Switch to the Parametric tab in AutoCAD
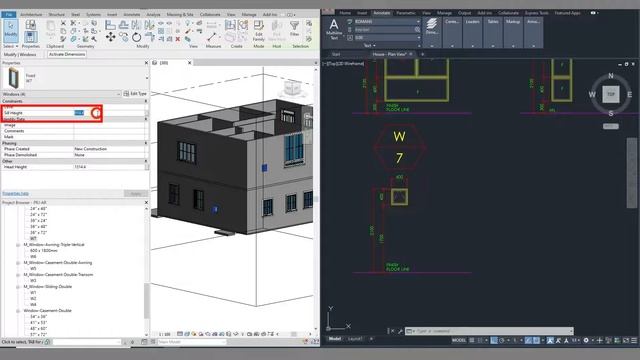Screen dimensions: 640x360 406,13
